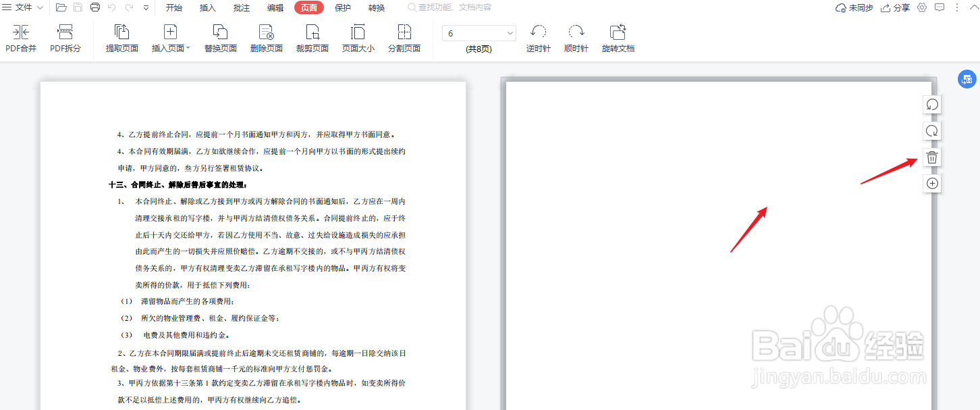Image resolution: width=980 pixels, height=410 pixels.
Task: Select the PDF拆分 (PDF split) tool
Action: pyautogui.click(x=65, y=37)
